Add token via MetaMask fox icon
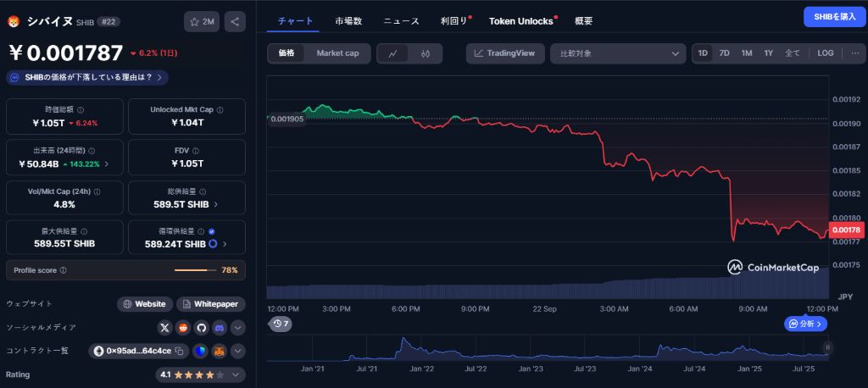The height and width of the screenshot is (388, 868). point(220,351)
